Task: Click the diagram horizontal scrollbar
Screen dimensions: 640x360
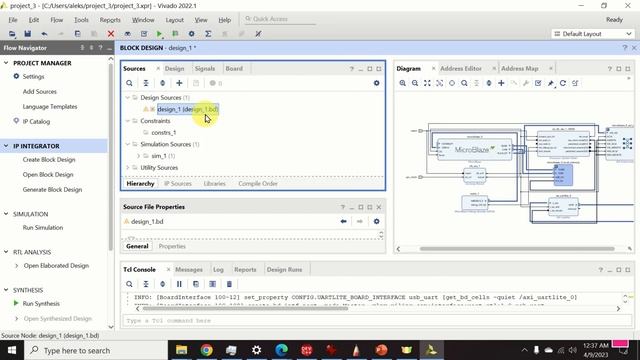Action: click(517, 249)
